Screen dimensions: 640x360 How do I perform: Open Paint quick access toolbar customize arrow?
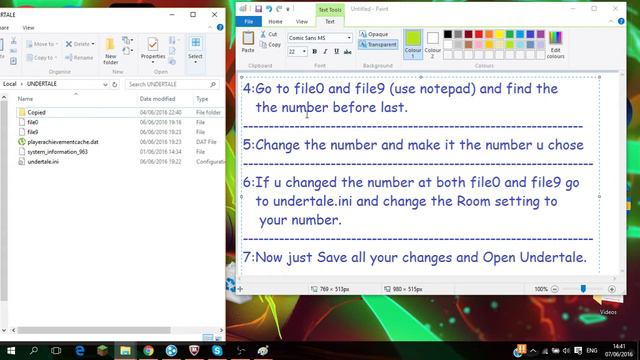coord(288,9)
